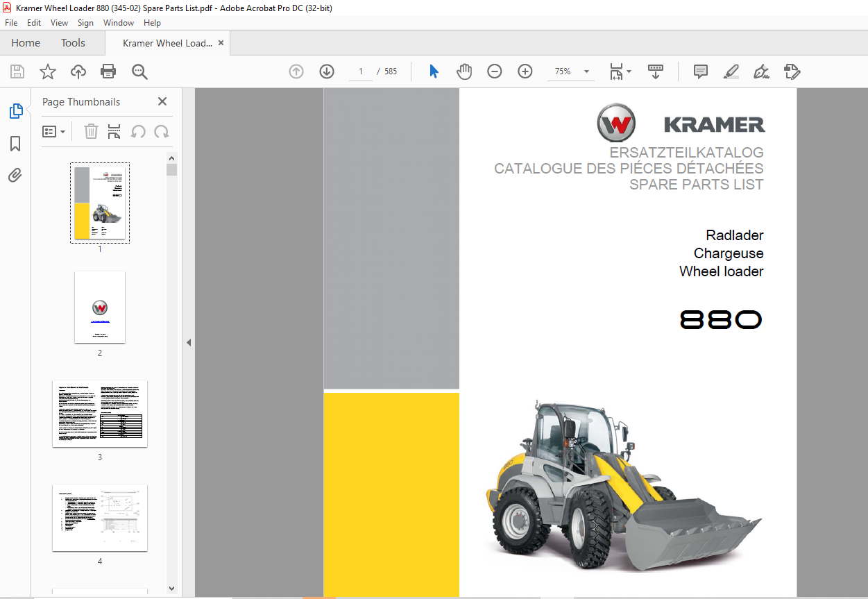Click the Radlader text on the page
Image resolution: width=868 pixels, height=599 pixels.
tap(735, 235)
